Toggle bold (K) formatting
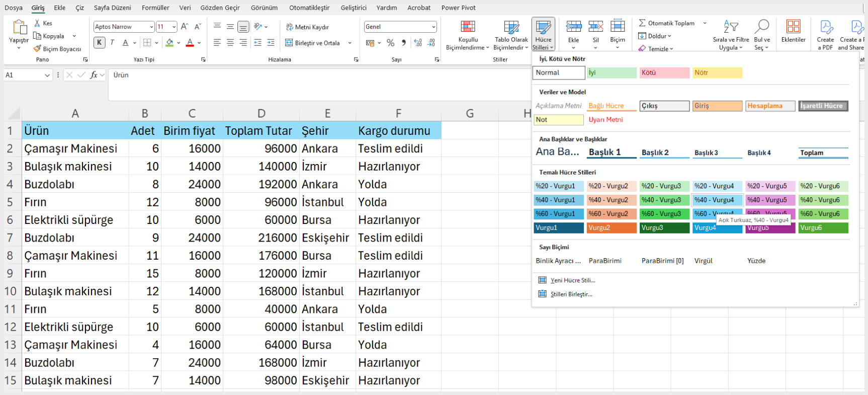This screenshot has height=395, width=868. click(x=100, y=43)
